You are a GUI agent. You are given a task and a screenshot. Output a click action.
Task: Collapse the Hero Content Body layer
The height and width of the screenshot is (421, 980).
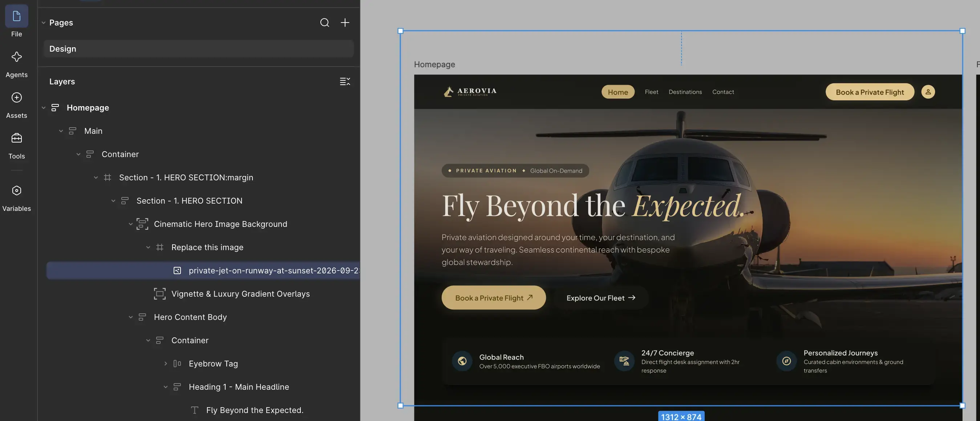point(130,317)
